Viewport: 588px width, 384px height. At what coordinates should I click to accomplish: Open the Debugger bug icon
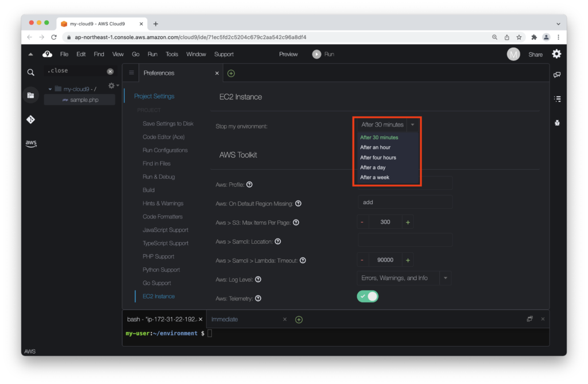click(556, 123)
